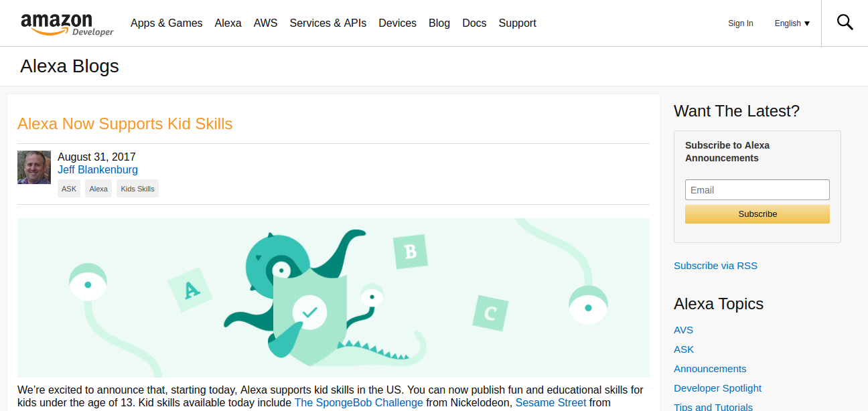Open Apps & Games menu

(166, 23)
